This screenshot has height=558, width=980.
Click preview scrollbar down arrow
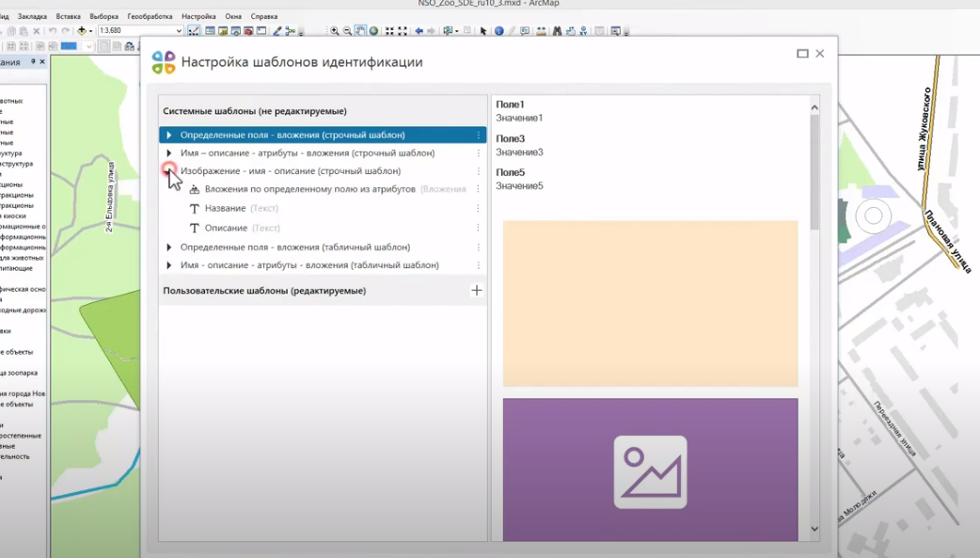tap(814, 529)
